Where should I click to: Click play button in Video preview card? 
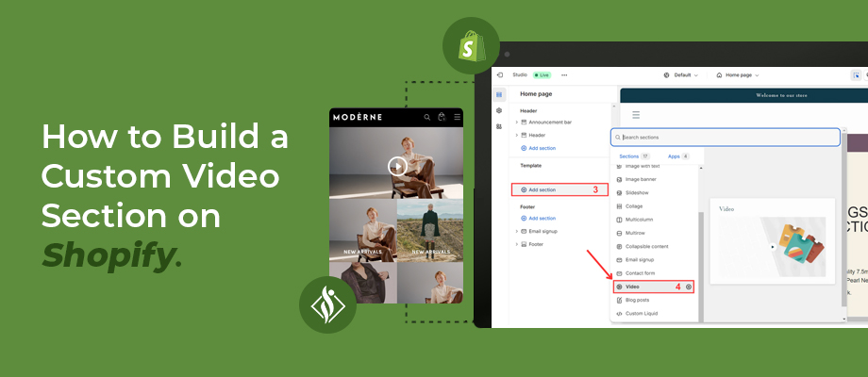[x=772, y=247]
